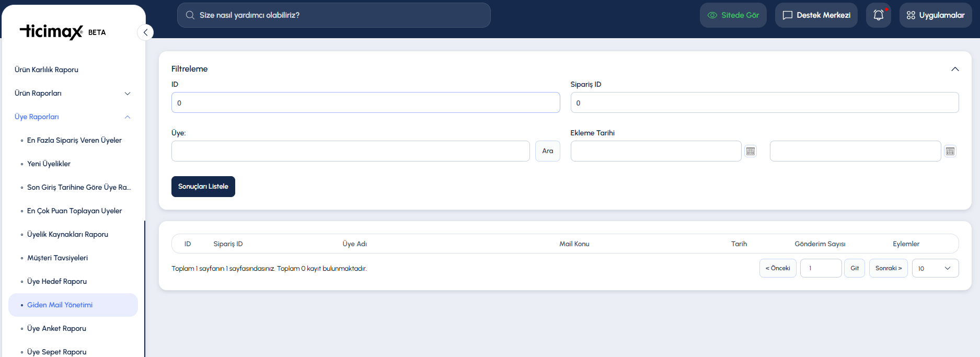Open Destek Merkezi
The width and height of the screenshot is (980, 357).
tap(816, 15)
